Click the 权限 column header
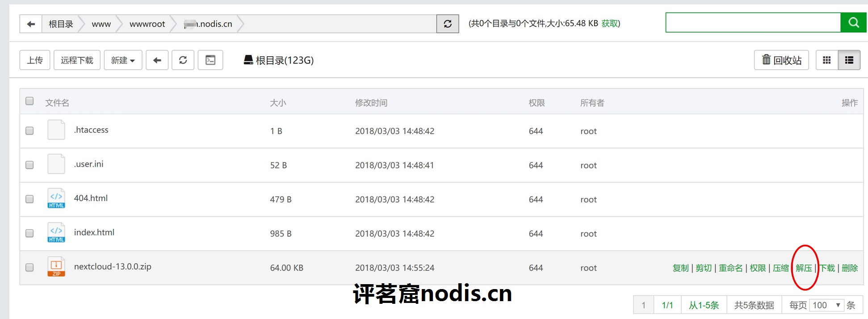The width and height of the screenshot is (868, 319). 537,103
